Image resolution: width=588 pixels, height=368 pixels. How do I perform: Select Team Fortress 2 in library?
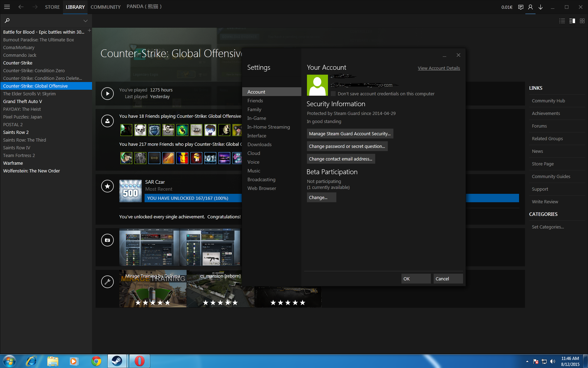tap(46, 155)
